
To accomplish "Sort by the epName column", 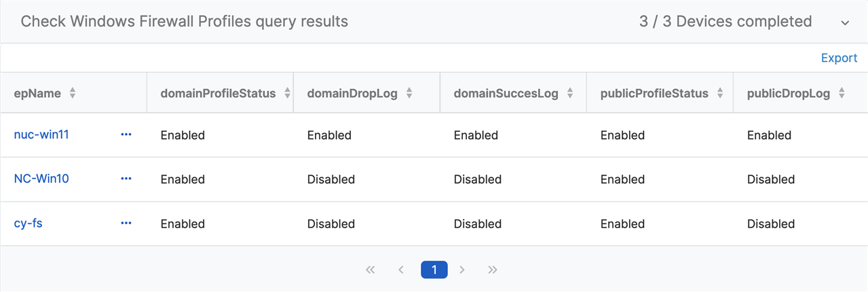I will (x=72, y=94).
